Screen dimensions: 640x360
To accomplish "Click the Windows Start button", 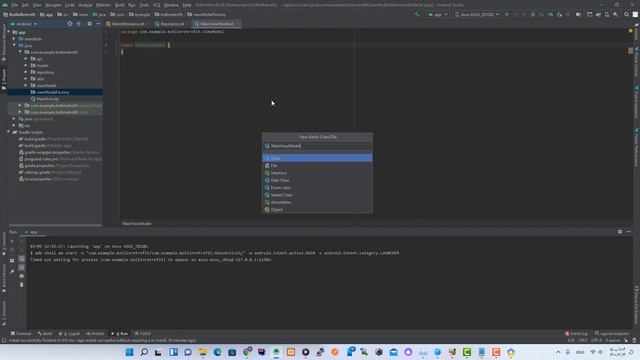I will (x=129, y=352).
